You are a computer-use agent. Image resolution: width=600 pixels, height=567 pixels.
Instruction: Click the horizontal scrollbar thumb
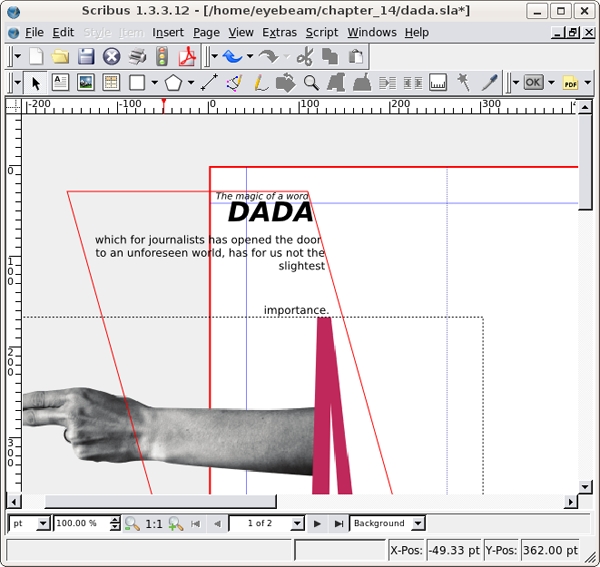(160, 502)
